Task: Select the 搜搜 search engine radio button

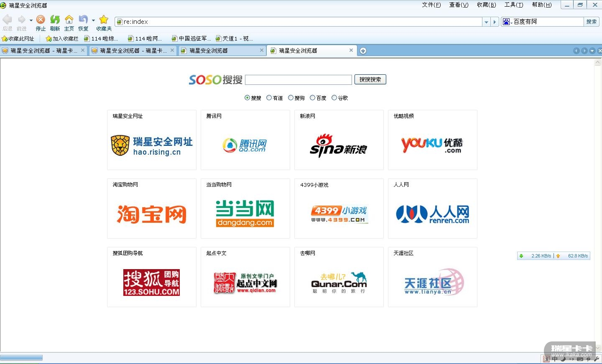Action: (x=247, y=98)
